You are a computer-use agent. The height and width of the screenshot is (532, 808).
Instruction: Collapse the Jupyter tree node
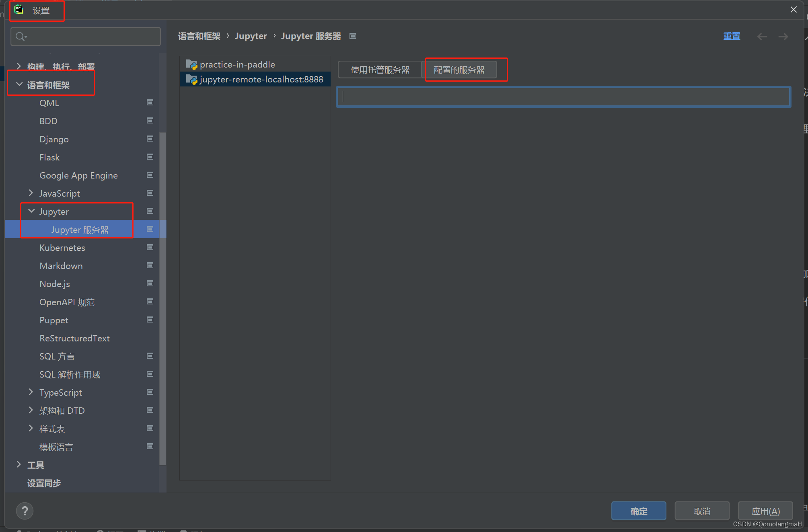tap(31, 211)
